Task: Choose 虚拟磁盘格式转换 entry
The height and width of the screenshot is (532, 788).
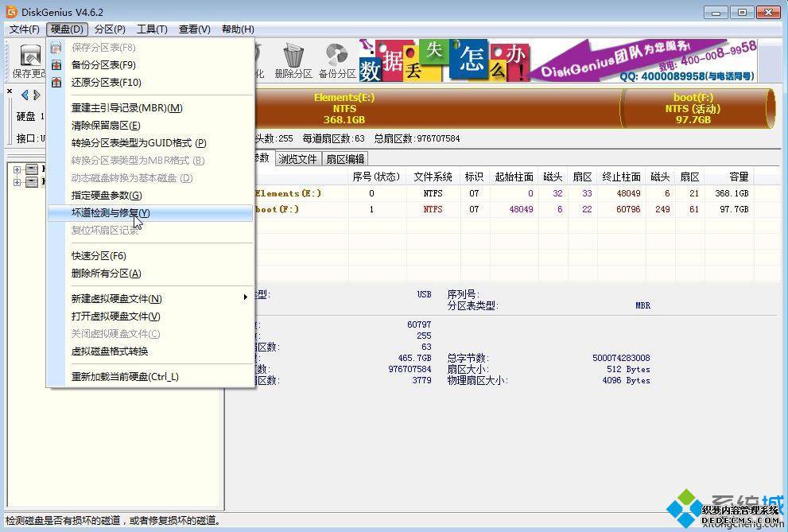Action: click(150, 351)
